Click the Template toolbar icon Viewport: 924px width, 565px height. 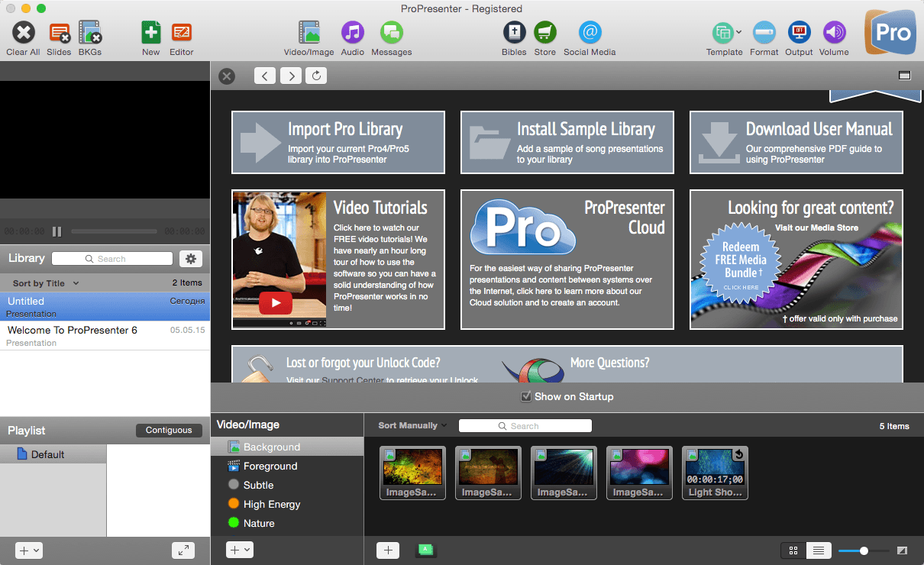click(722, 33)
